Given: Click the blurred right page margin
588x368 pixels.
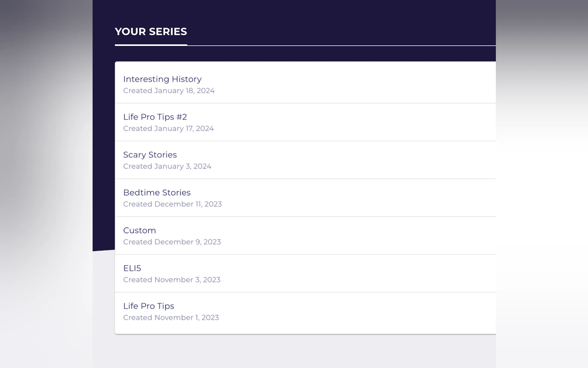Looking at the screenshot, I should (542, 183).
